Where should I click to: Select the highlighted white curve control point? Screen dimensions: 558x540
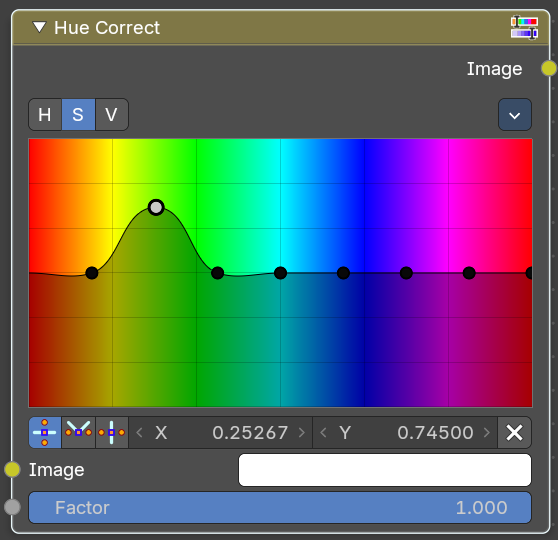[x=156, y=207]
